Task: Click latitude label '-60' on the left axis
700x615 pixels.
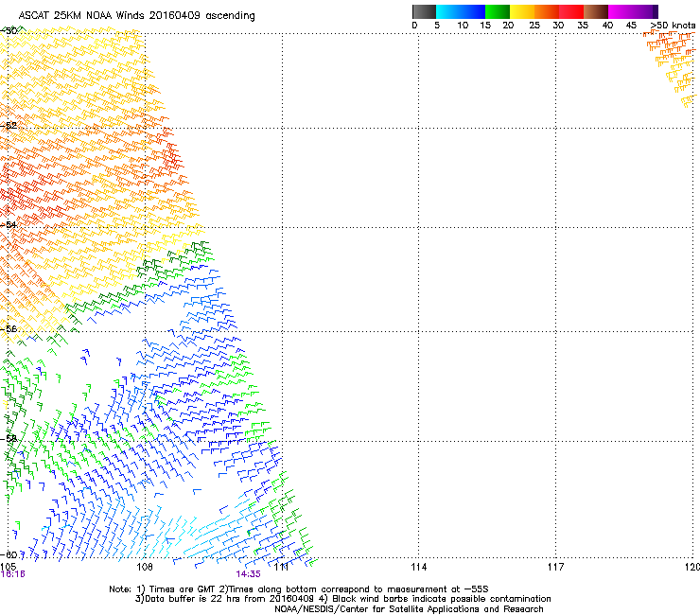Action: pos(9,554)
